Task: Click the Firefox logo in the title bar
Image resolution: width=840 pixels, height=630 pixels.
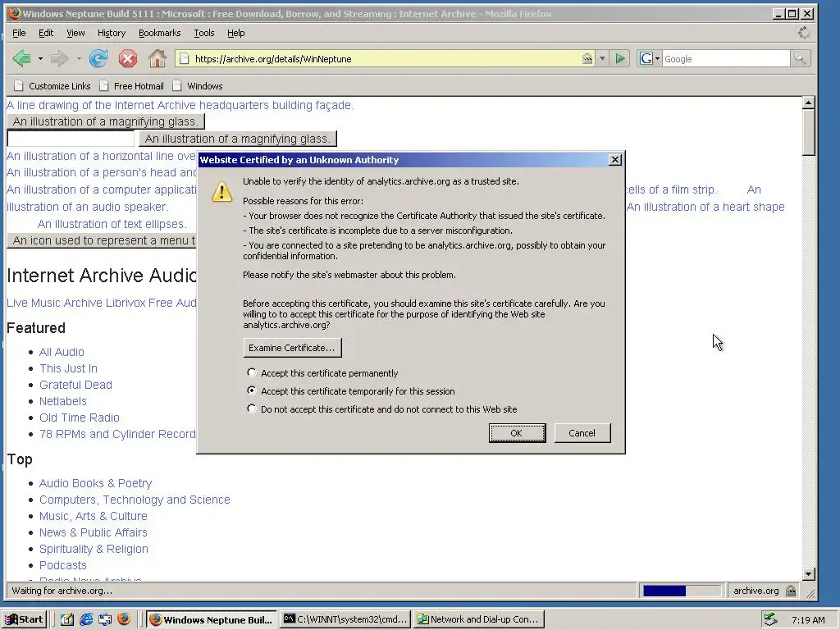Action: tap(15, 13)
